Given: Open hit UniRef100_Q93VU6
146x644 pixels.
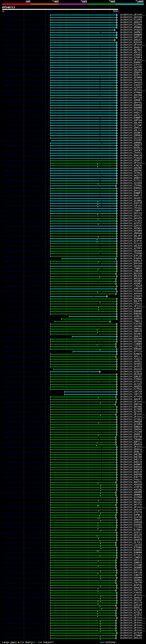Looking at the screenshot, I should (x=131, y=17).
